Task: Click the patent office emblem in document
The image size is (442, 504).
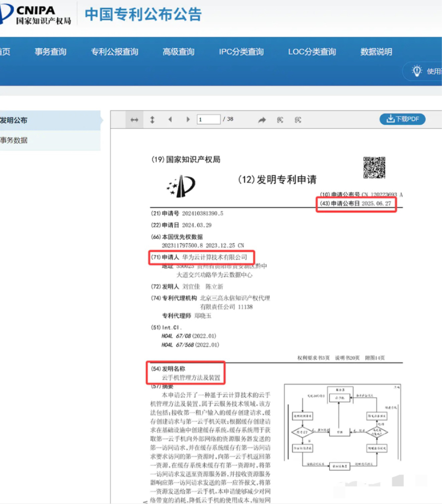Action: point(181,186)
